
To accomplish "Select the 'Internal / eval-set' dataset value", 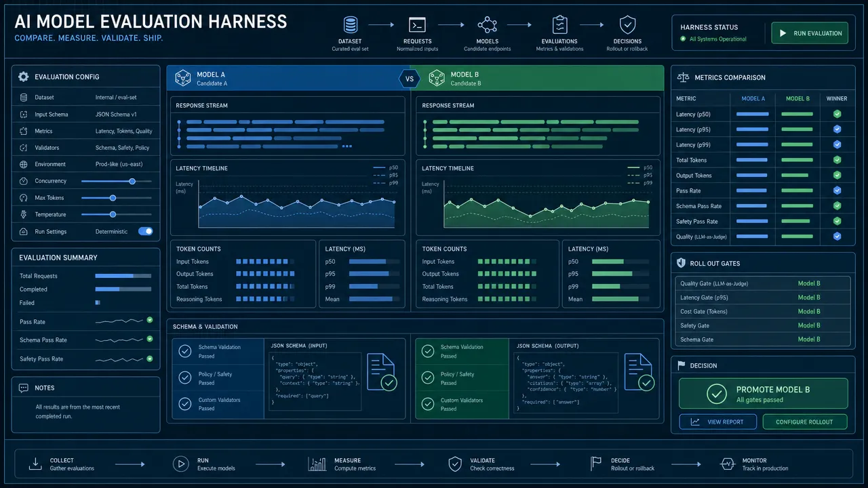I will tap(116, 98).
